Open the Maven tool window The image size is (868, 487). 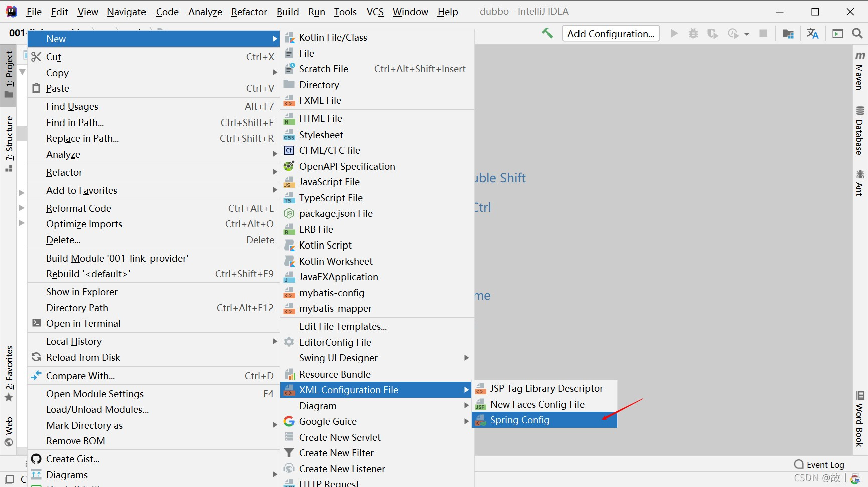(859, 70)
